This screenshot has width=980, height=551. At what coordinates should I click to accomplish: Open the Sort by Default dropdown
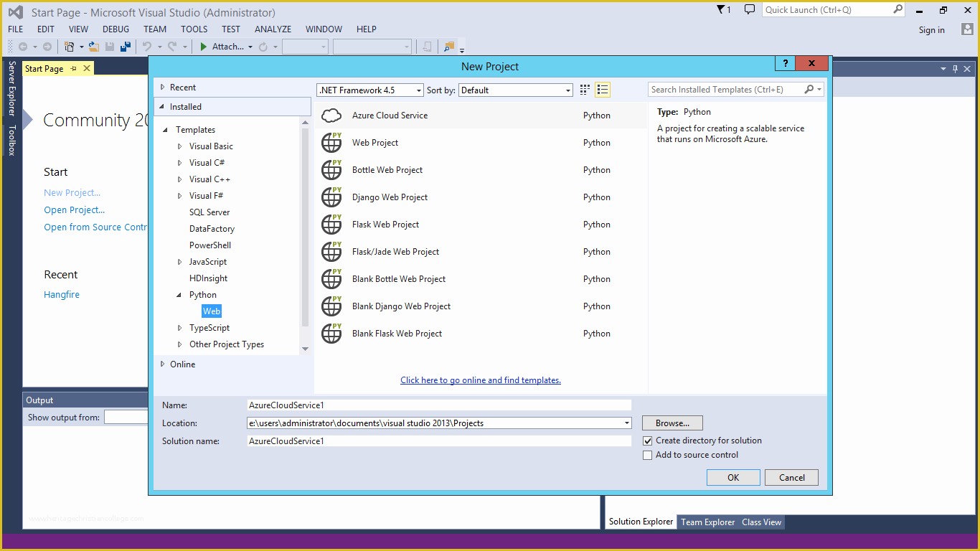[x=515, y=90]
